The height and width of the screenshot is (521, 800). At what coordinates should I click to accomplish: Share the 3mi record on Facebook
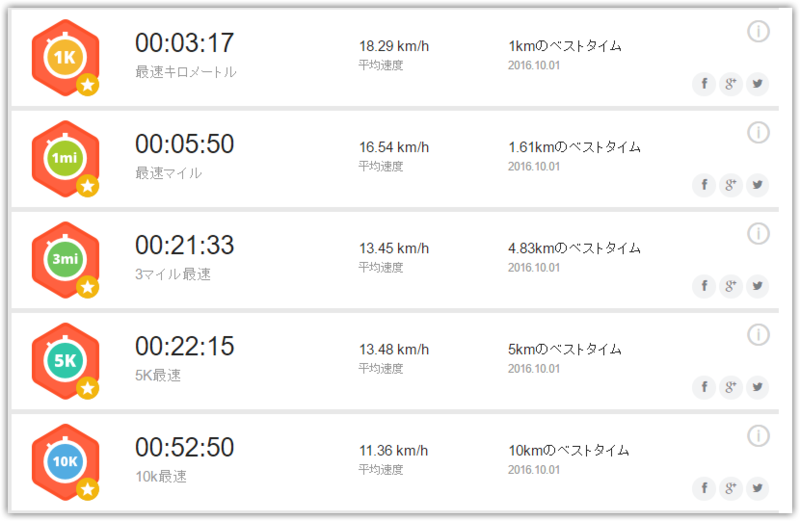pos(704,285)
